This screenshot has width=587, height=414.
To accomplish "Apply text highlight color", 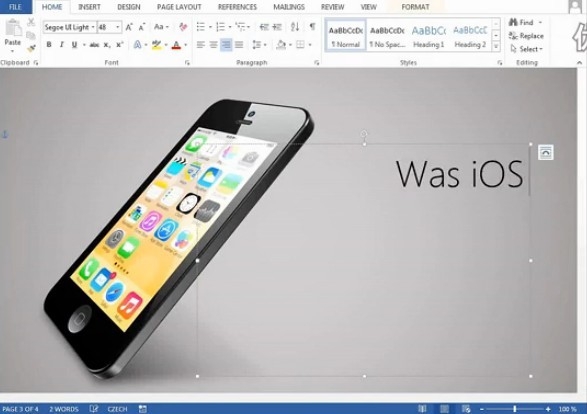I will pos(156,45).
